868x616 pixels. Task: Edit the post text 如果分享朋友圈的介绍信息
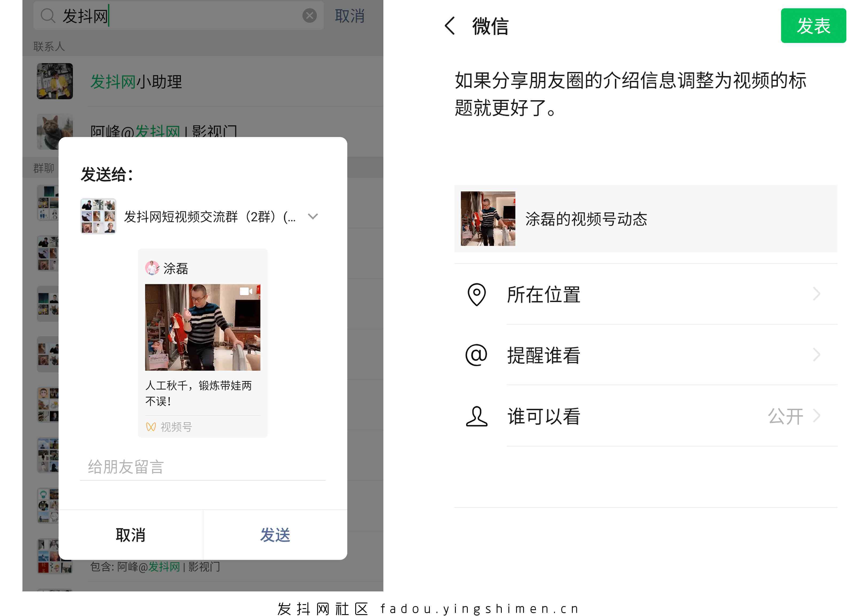[630, 94]
